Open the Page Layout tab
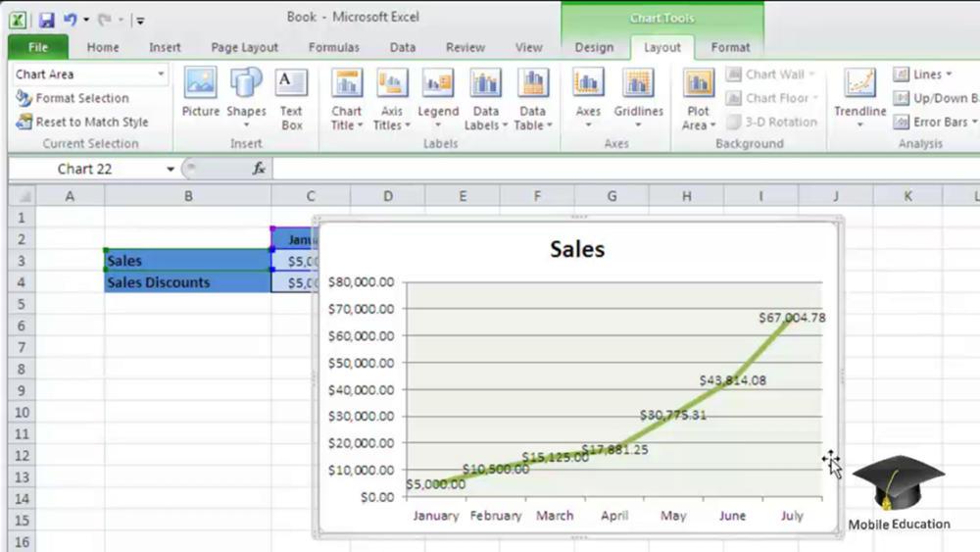Screen dimensions: 980x552 [x=244, y=47]
